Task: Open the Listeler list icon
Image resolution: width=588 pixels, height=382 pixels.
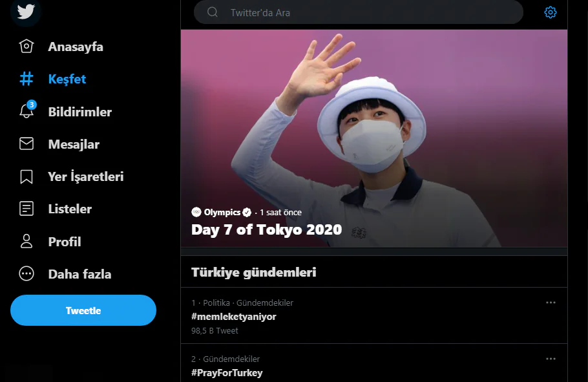Action: point(26,209)
